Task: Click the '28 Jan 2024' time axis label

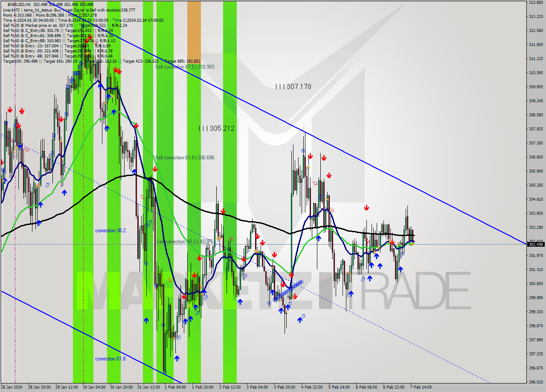Action: (x=12, y=387)
